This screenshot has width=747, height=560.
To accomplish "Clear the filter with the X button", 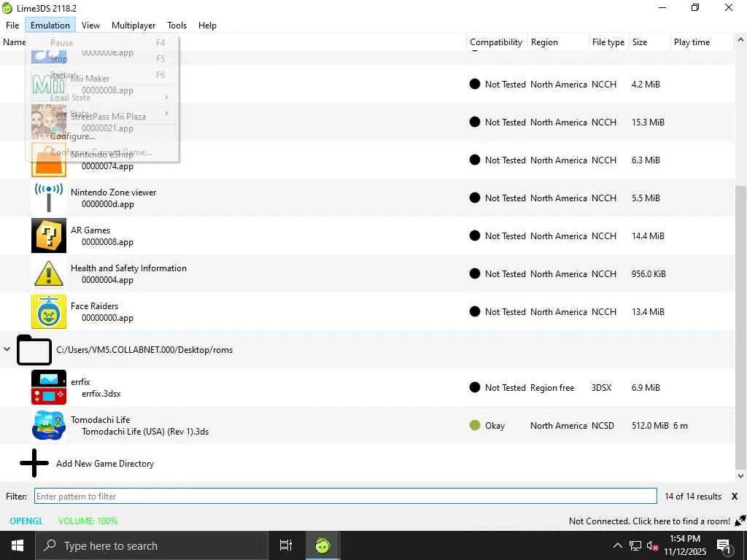I will (x=735, y=496).
